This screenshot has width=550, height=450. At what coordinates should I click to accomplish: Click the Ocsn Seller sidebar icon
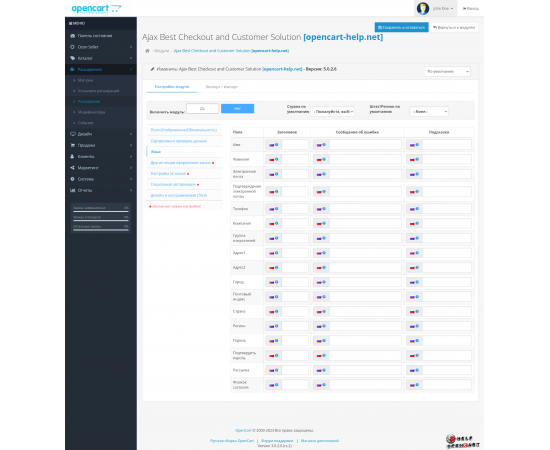(73, 47)
